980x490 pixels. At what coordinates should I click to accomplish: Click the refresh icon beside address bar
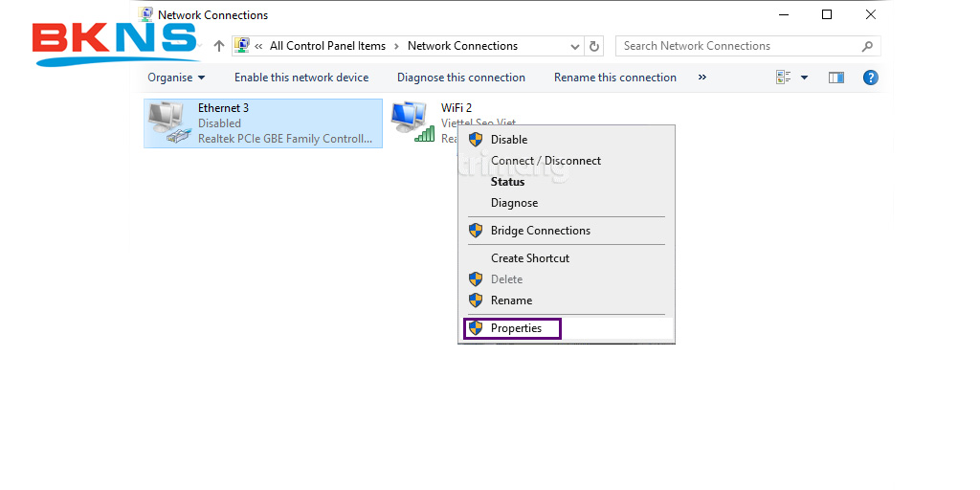click(595, 46)
